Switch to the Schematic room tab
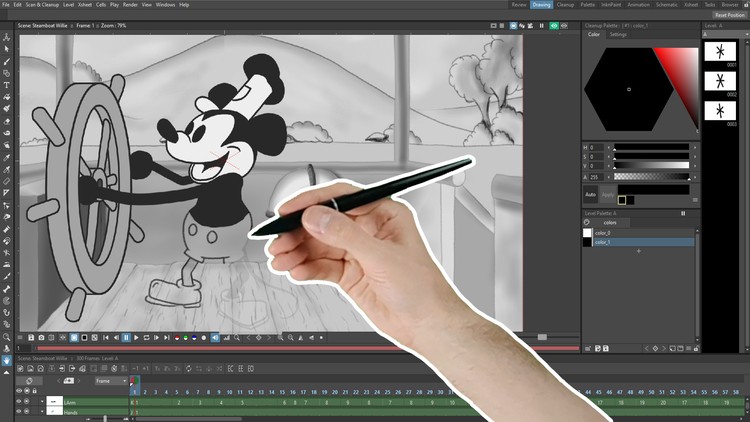 click(667, 5)
